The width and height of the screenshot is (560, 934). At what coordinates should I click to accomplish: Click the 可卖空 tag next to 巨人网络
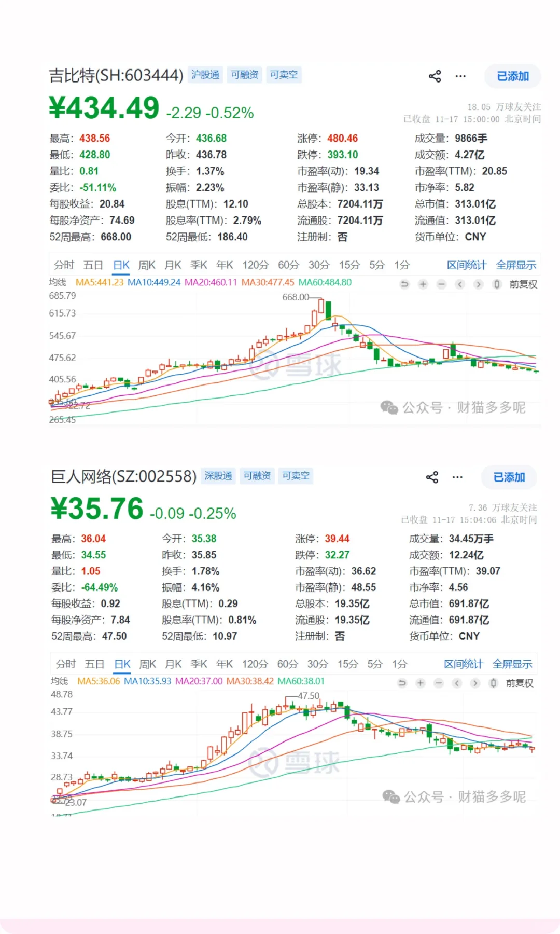coord(296,476)
